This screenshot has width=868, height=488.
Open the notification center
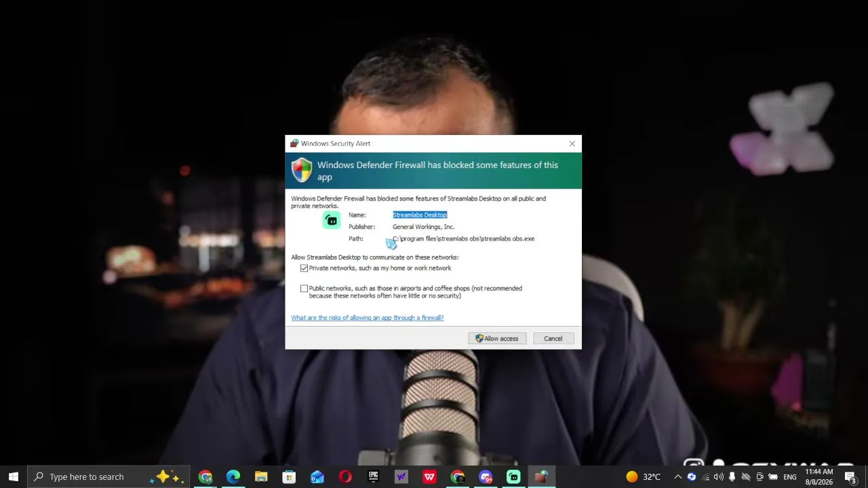(x=850, y=476)
